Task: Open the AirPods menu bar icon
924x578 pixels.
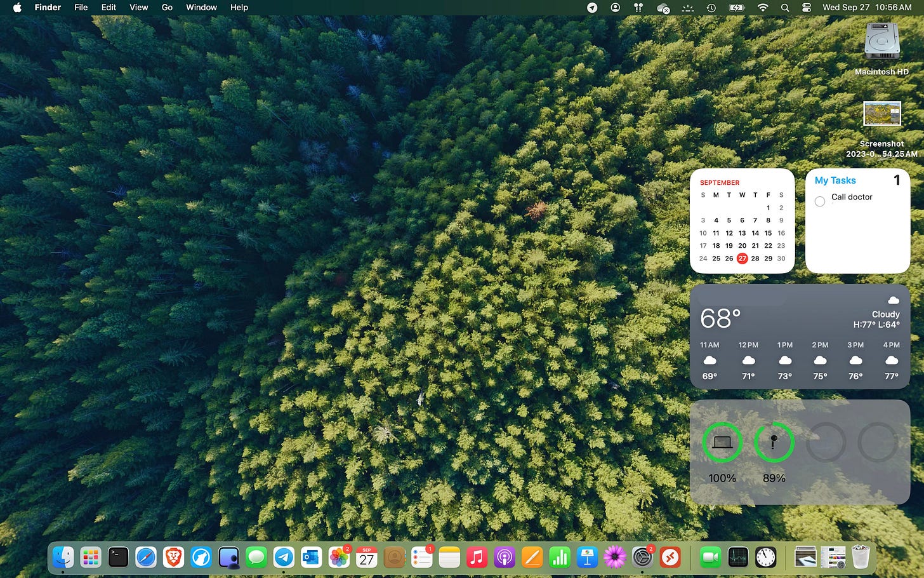Action: point(639,8)
